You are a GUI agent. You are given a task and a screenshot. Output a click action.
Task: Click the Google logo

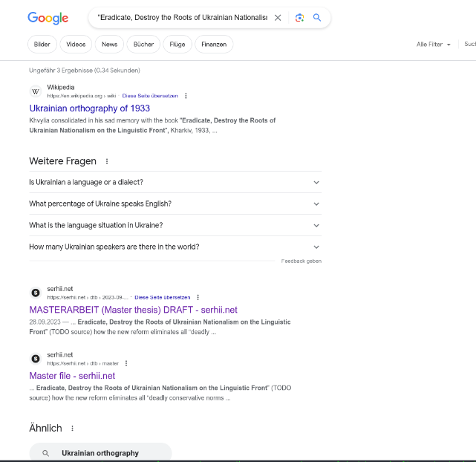coord(48,19)
